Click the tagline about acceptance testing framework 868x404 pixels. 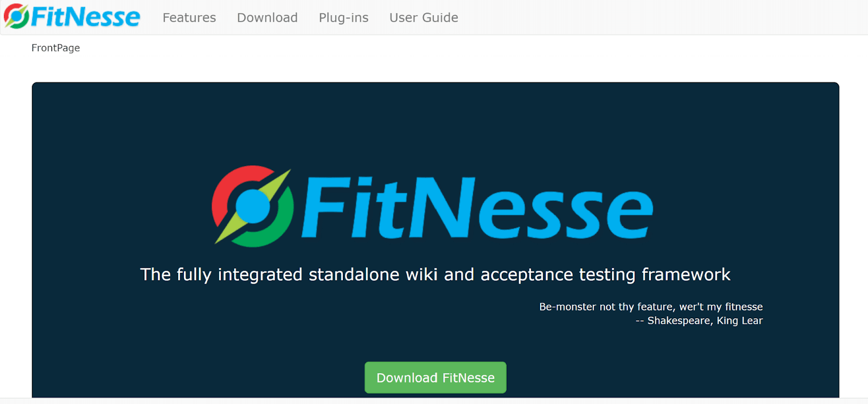click(x=435, y=274)
